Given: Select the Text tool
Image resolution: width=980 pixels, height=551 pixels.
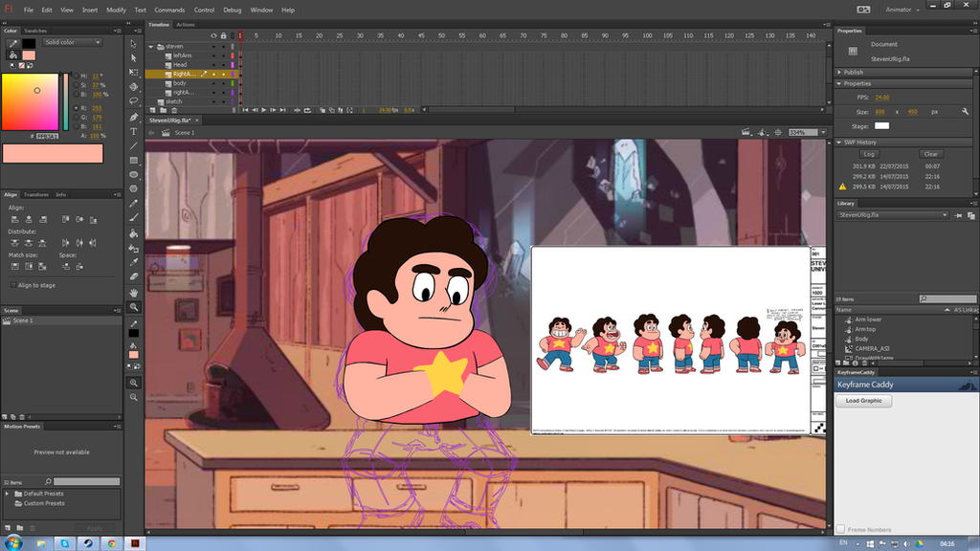Looking at the screenshot, I should click(133, 131).
